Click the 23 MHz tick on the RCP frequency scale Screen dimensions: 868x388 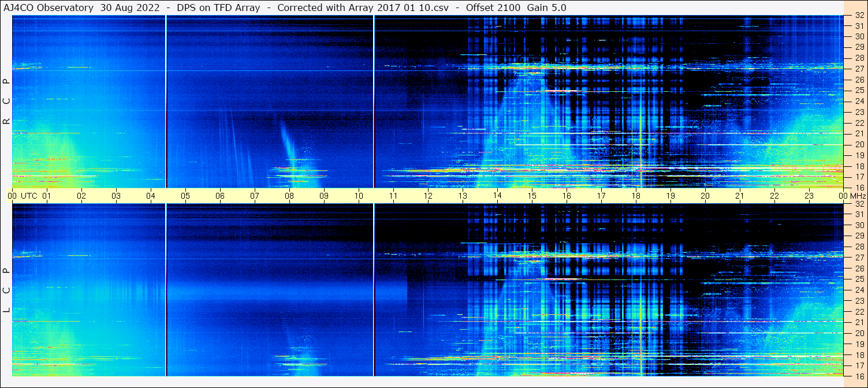coord(859,111)
